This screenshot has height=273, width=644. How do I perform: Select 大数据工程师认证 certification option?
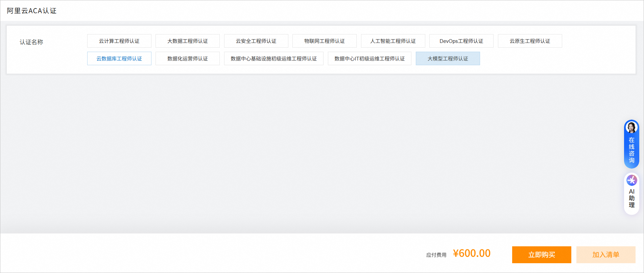(188, 41)
